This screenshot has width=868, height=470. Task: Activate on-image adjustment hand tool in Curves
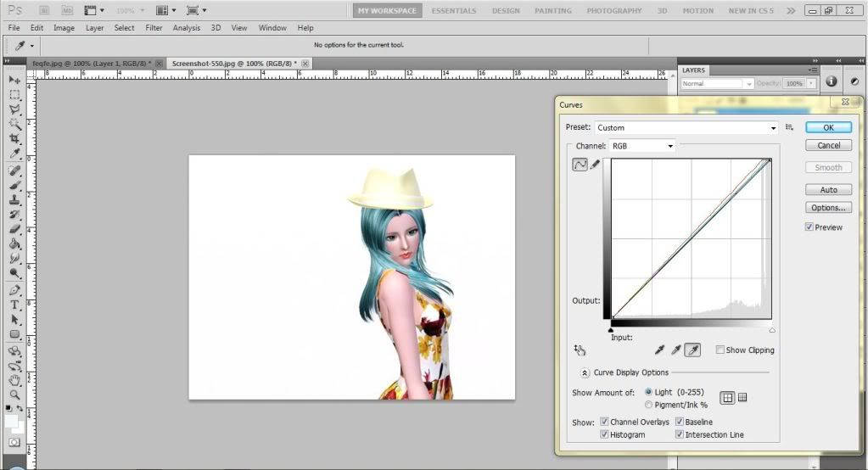pyautogui.click(x=580, y=350)
